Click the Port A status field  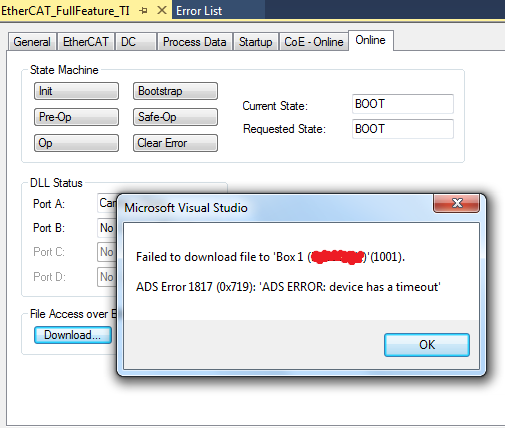point(107,203)
